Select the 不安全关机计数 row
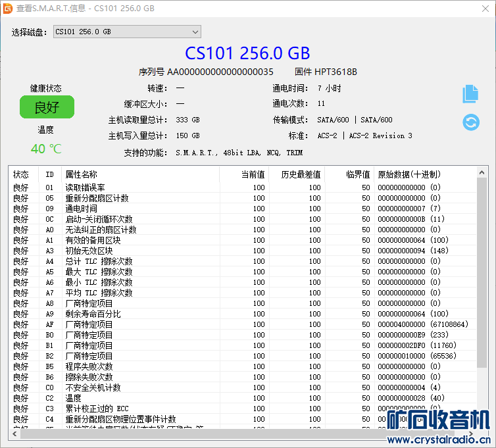The height and width of the screenshot is (448, 496). (x=242, y=387)
